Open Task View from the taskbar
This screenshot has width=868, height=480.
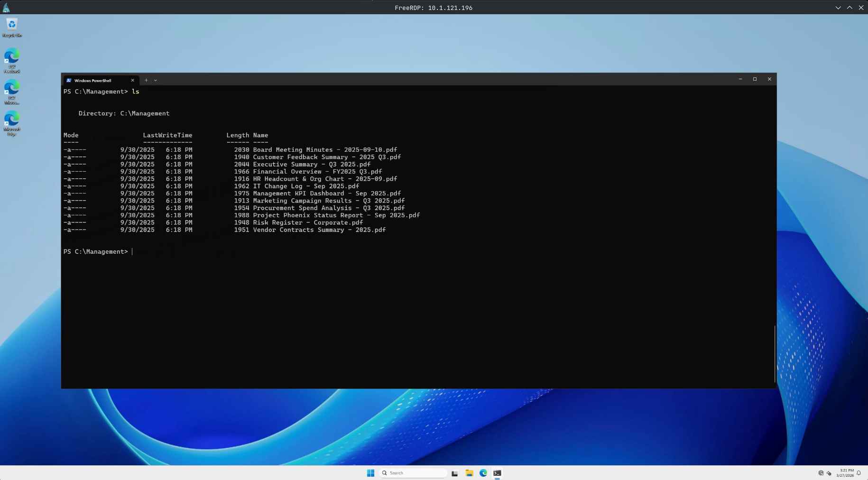click(x=454, y=473)
